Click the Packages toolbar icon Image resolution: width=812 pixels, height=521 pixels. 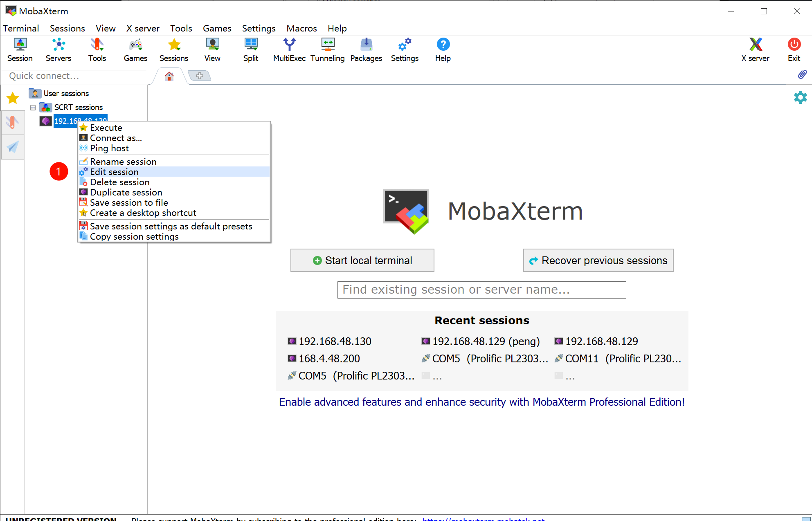(x=366, y=50)
